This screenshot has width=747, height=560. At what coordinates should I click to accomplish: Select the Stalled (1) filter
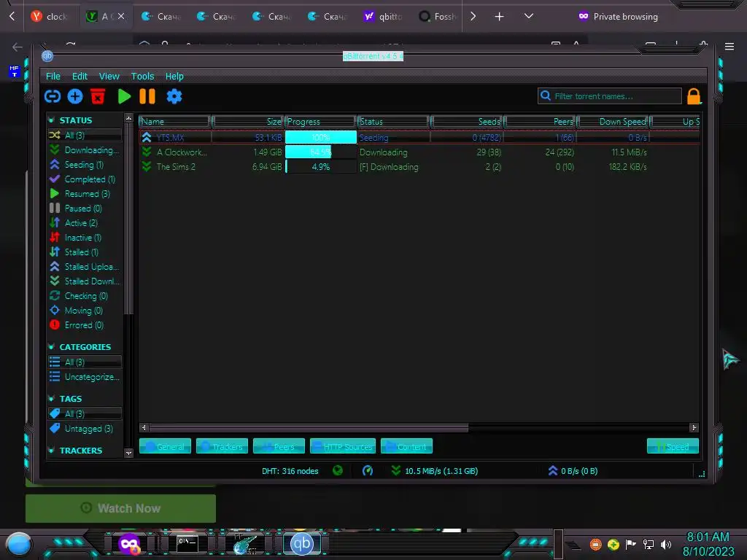click(85, 252)
